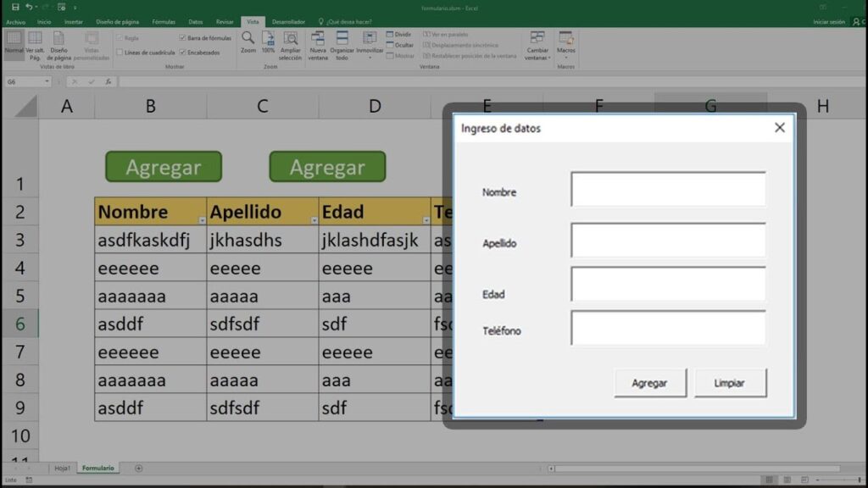Select the Normal view icon
This screenshot has height=488, width=868.
[x=14, y=42]
